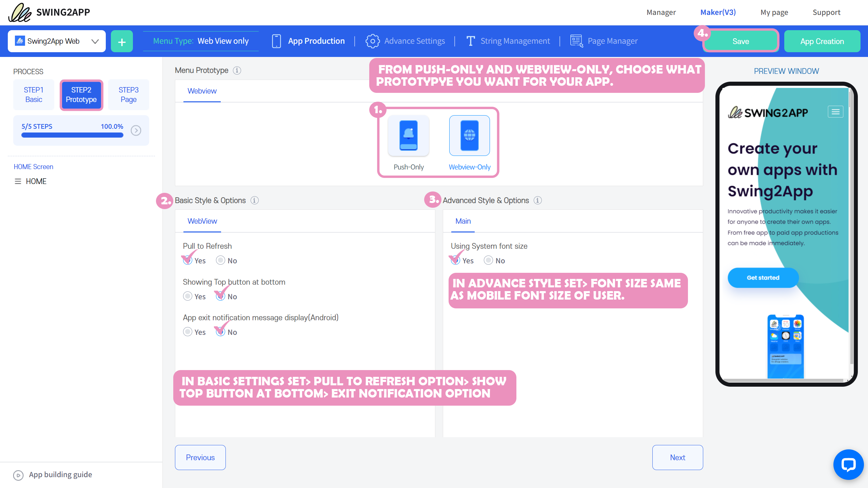Click the Advance Settings toolbar label

coord(415,41)
